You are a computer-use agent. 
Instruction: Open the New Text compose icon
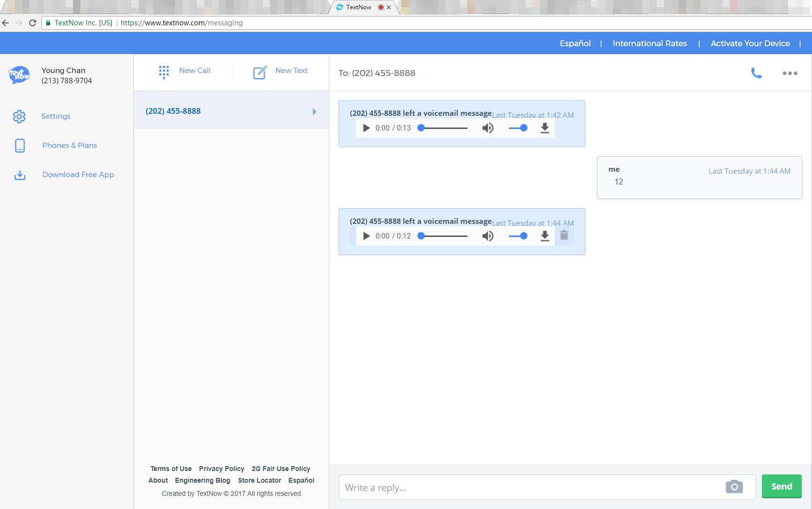[x=259, y=72]
